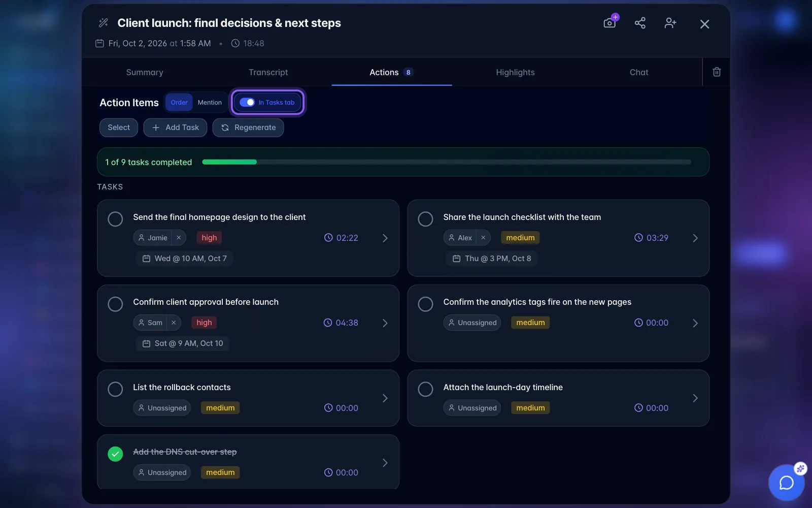Mark 'Send the final homepage design' complete
The height and width of the screenshot is (508, 812).
coord(115,219)
